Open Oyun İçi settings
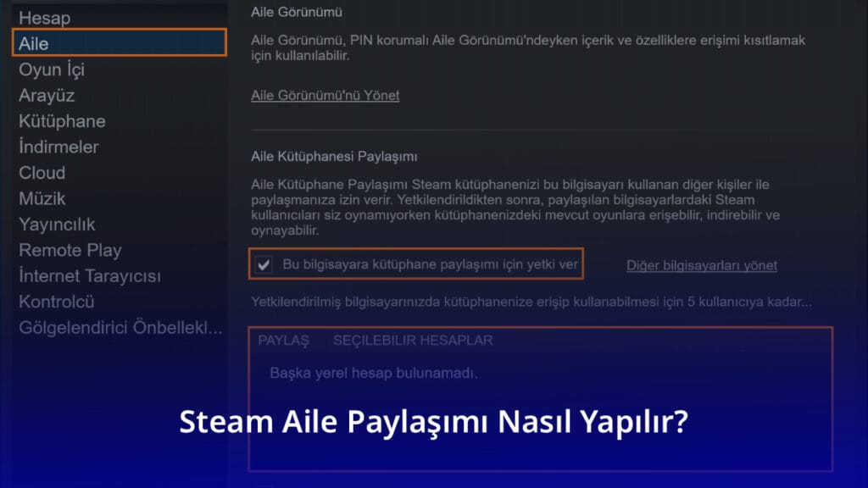This screenshot has height=488, width=868. coord(52,69)
